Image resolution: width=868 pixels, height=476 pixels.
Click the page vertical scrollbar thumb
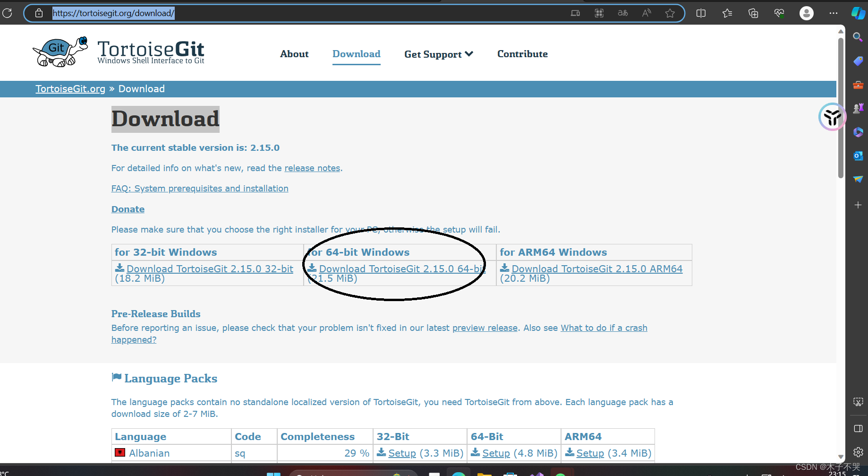click(841, 108)
